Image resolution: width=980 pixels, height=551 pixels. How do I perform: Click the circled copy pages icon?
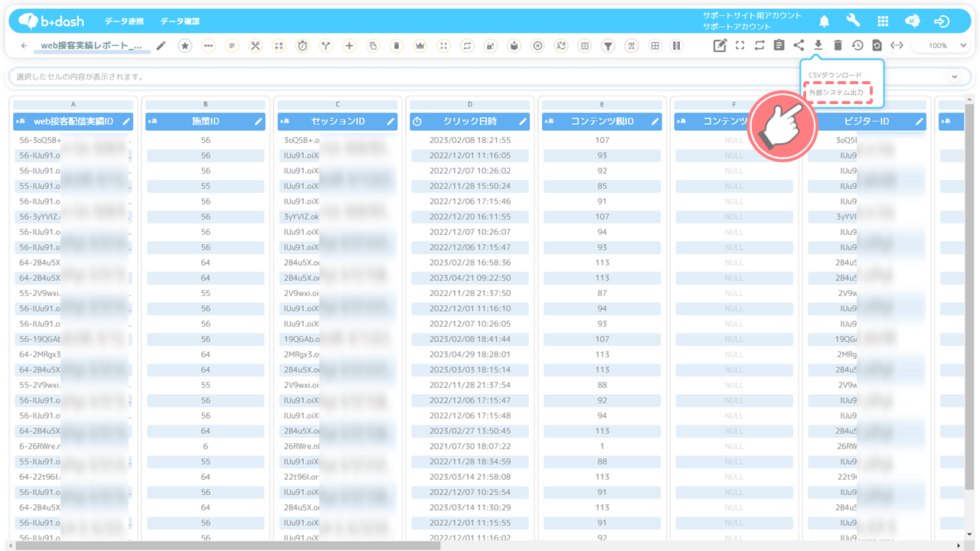(373, 46)
